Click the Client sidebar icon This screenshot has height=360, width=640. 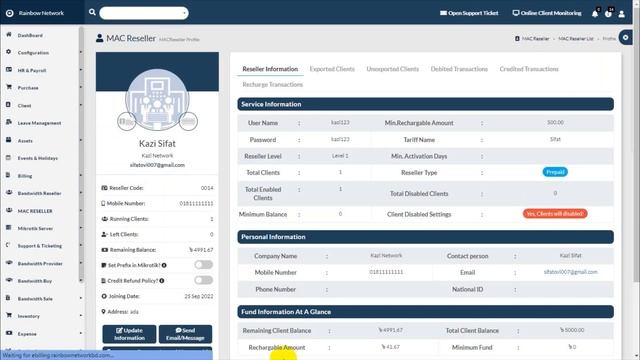(9, 105)
